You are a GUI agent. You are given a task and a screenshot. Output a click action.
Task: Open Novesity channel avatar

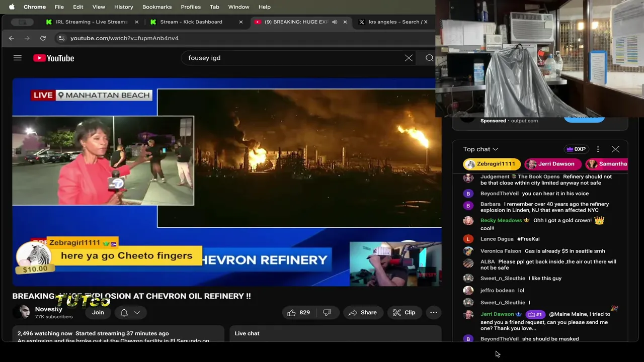[x=22, y=312]
